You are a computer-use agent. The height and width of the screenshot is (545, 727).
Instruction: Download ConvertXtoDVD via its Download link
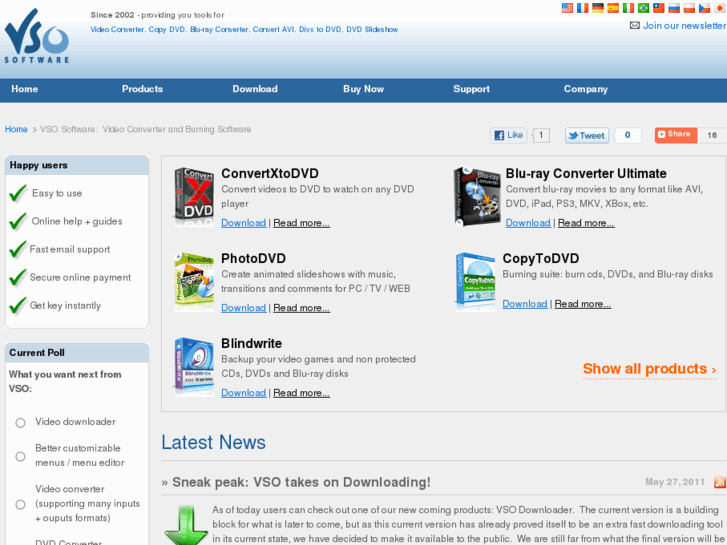(243, 223)
